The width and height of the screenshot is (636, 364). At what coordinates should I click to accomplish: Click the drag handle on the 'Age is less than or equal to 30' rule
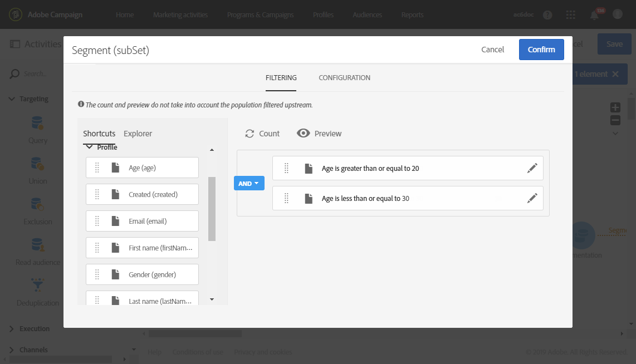(286, 198)
